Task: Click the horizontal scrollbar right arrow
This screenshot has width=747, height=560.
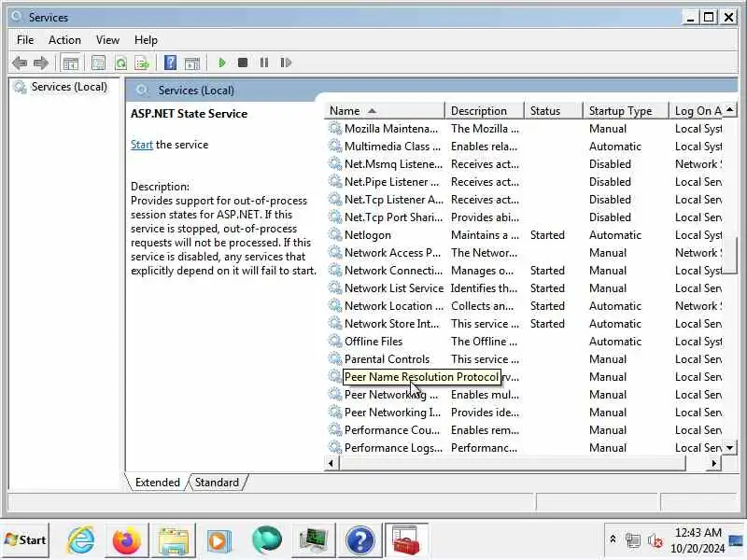Action: coord(714,463)
